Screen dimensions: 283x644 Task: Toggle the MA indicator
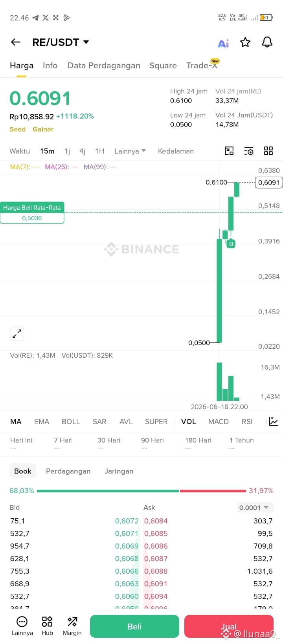[x=16, y=422]
